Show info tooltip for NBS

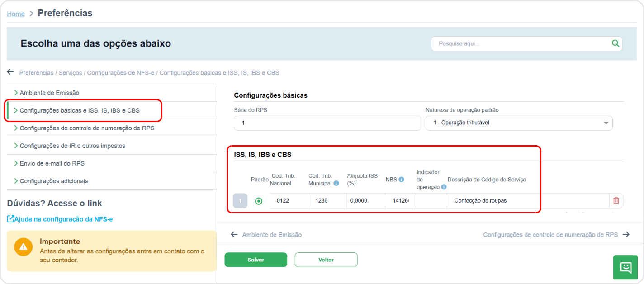click(401, 180)
